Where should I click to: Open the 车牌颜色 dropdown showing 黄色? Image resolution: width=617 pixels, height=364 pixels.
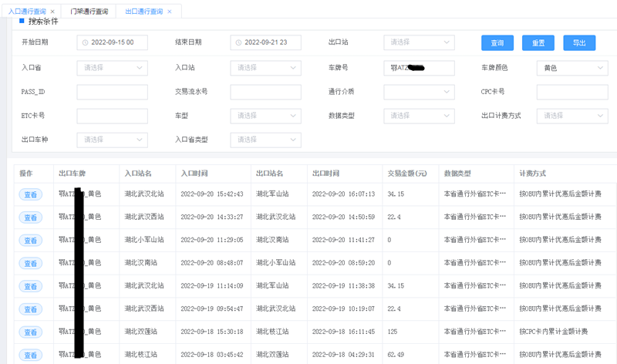pyautogui.click(x=572, y=68)
